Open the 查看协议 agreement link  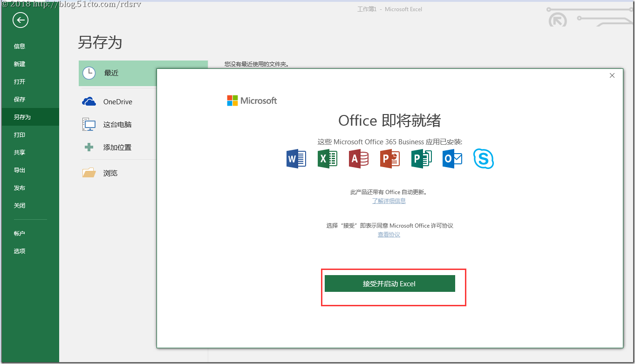tap(389, 235)
